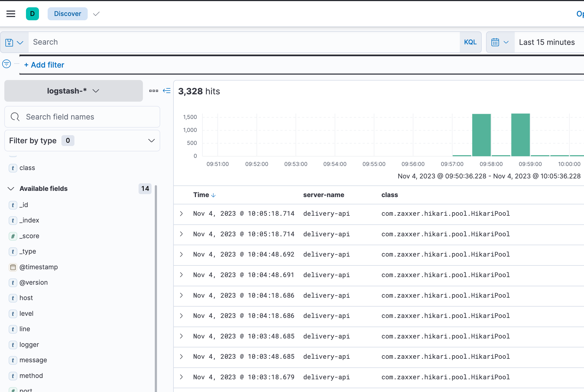Open the Discover breadcrumb tab
The image size is (584, 392).
click(x=67, y=14)
